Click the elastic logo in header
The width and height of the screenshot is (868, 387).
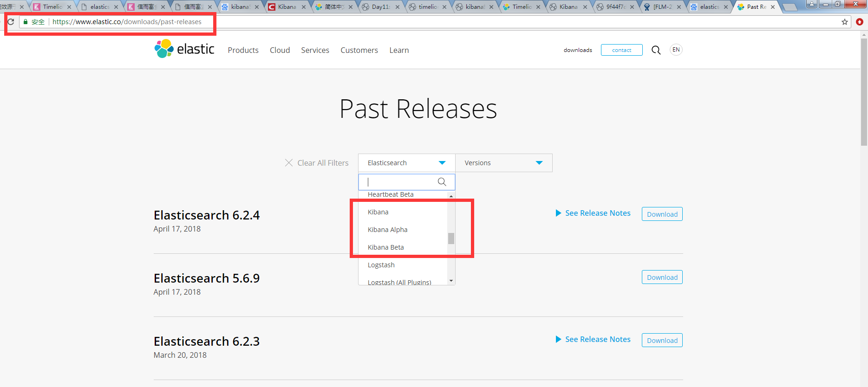point(184,49)
